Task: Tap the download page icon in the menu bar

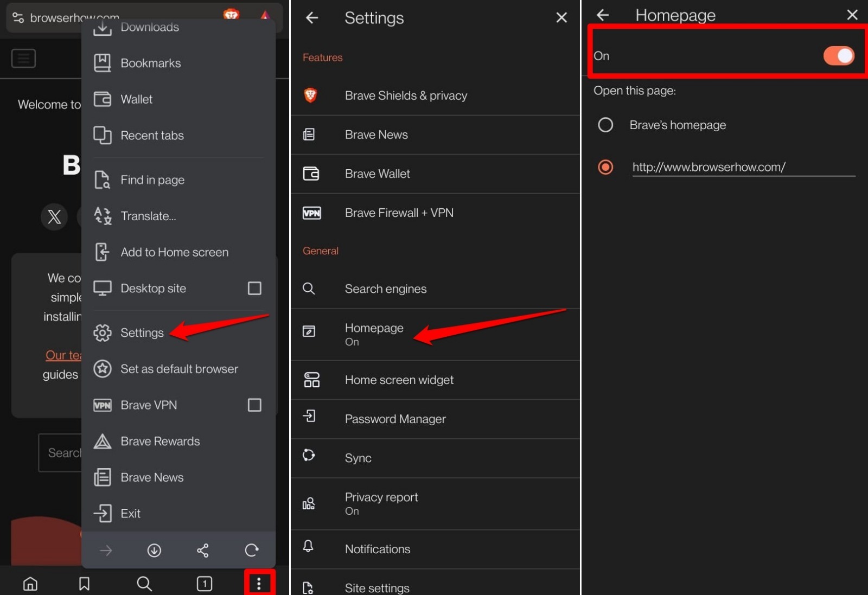Action: [x=154, y=551]
